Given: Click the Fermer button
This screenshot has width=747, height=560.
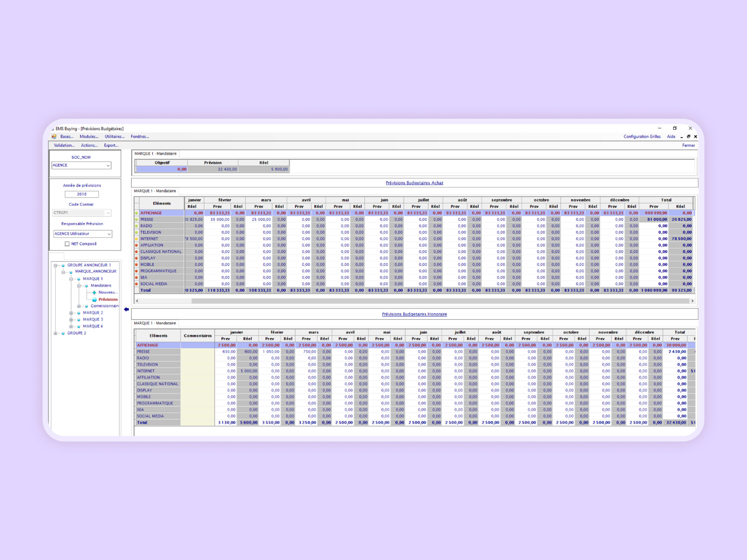Looking at the screenshot, I should point(688,145).
